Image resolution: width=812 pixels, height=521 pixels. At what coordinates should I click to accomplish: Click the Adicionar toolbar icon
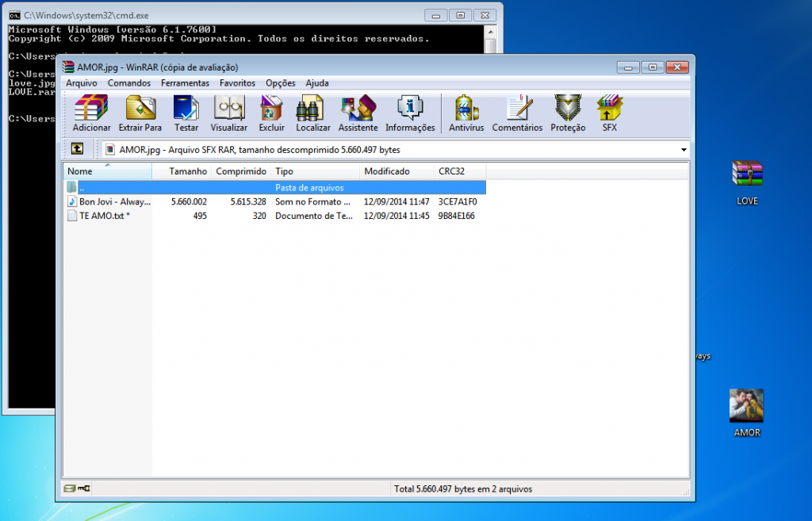tap(91, 113)
